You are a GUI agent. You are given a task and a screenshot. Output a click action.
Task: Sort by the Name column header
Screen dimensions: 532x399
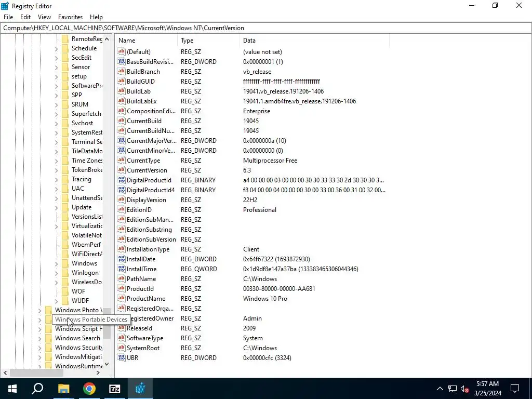[146, 41]
